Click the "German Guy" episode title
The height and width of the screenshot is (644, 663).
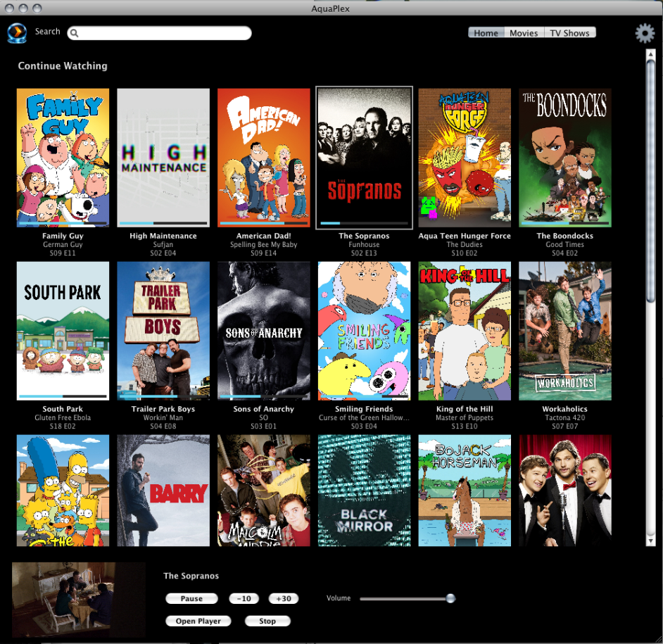click(63, 244)
